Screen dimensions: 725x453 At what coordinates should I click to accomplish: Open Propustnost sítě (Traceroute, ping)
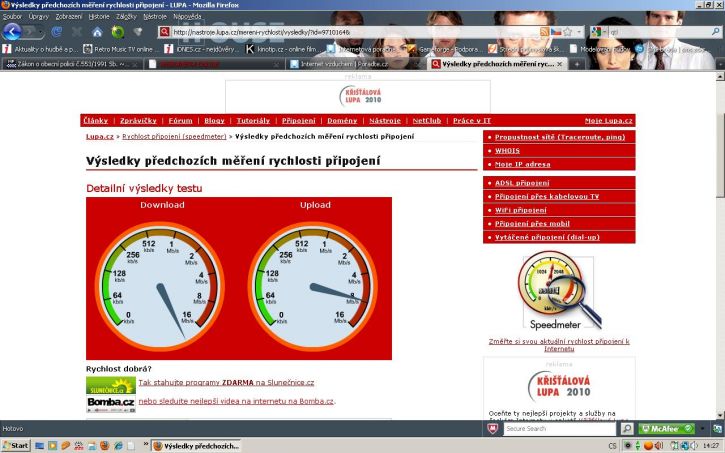point(559,137)
